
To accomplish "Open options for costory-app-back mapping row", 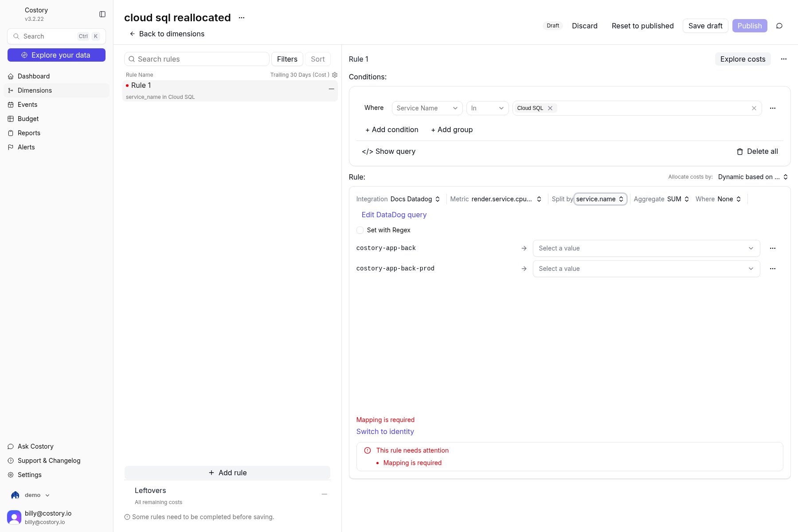I will (773, 248).
